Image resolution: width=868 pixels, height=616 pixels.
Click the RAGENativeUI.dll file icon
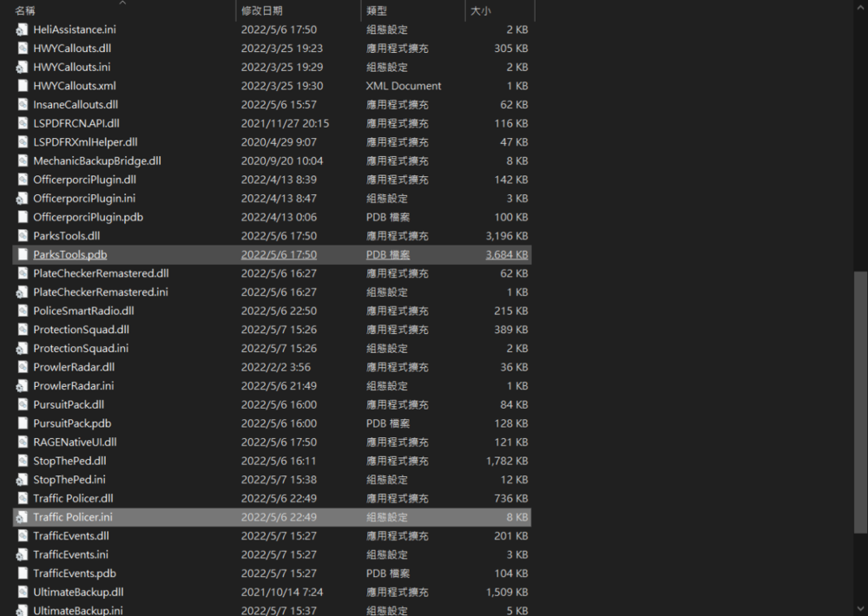(21, 442)
